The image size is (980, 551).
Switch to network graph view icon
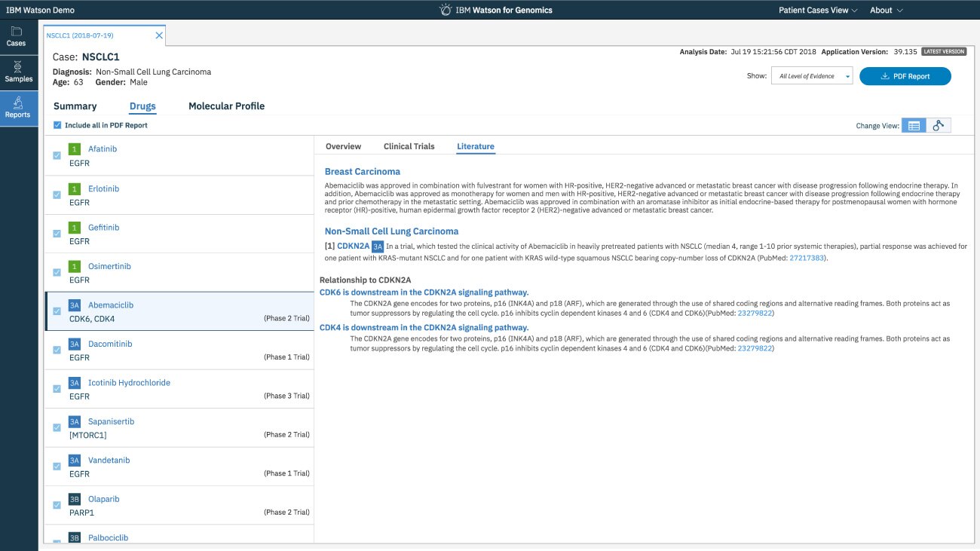click(938, 126)
